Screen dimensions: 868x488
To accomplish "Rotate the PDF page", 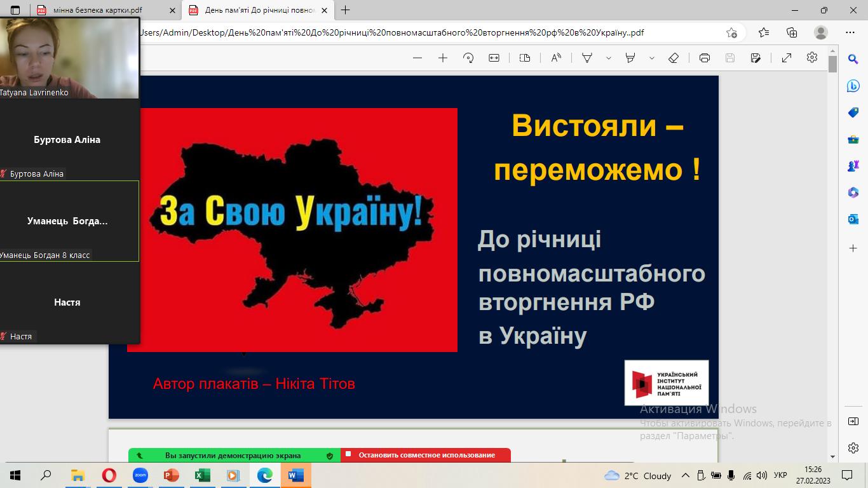I will 468,58.
